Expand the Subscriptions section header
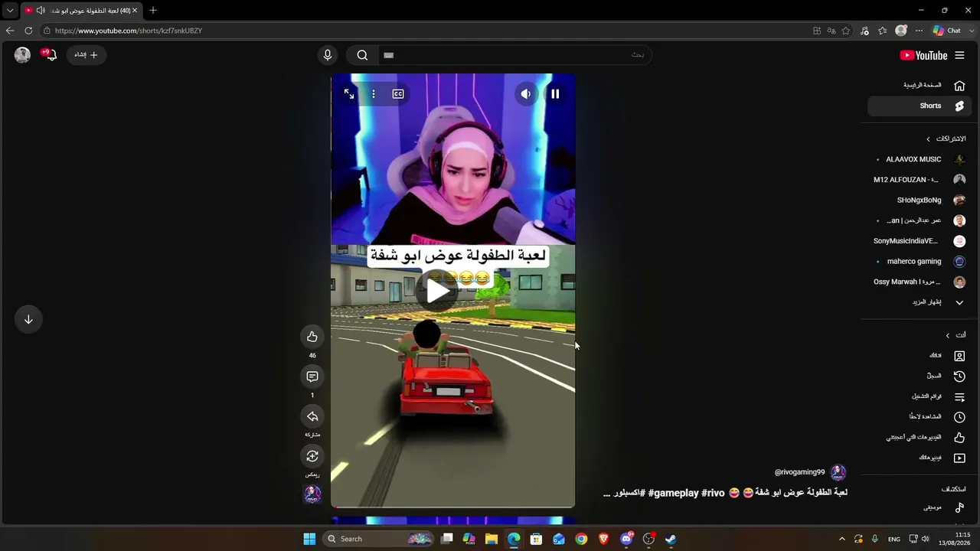980x551 pixels. pyautogui.click(x=946, y=139)
